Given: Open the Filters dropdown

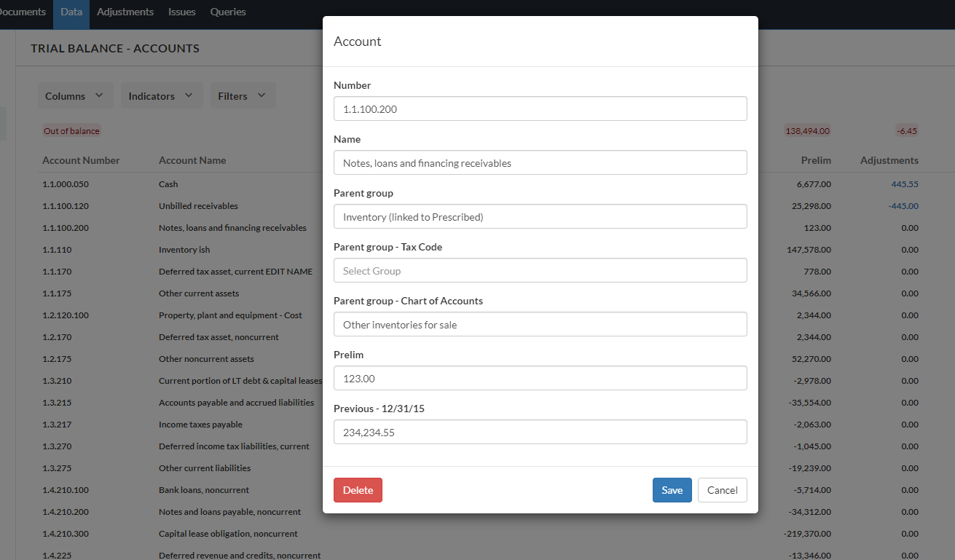Looking at the screenshot, I should click(243, 96).
